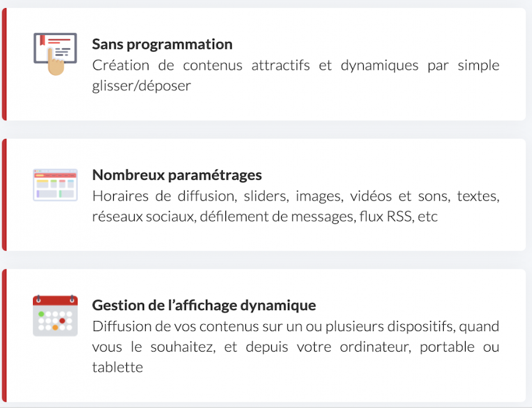Click the red accent bar of Sans programmation card
The width and height of the screenshot is (532, 408).
(x=4, y=64)
